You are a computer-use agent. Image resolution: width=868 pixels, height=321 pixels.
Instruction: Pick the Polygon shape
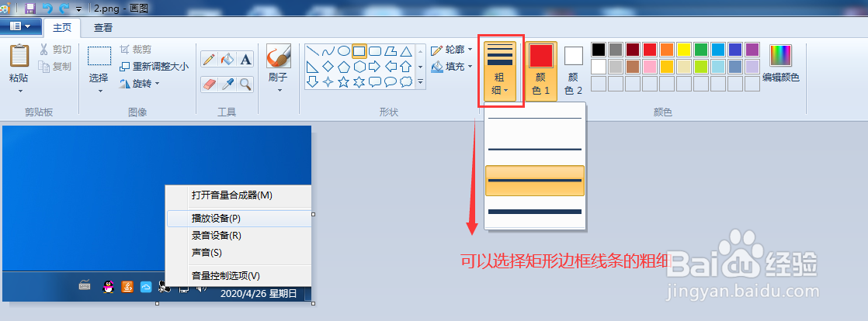(391, 51)
